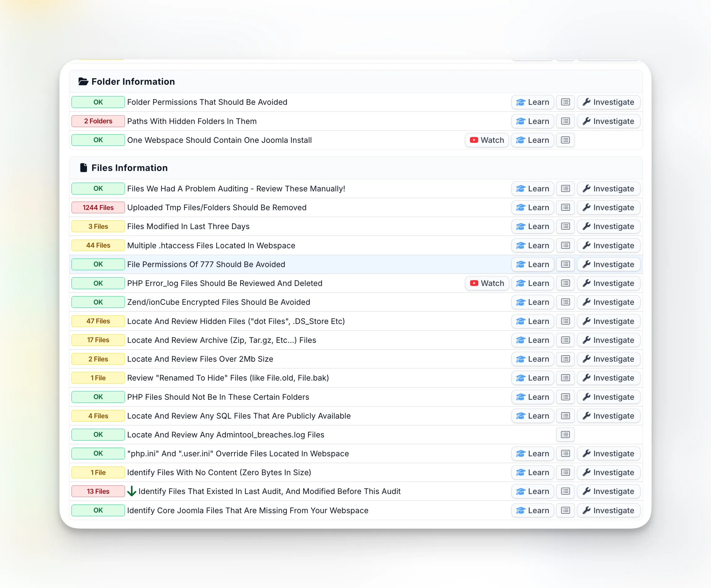Click the OK badge on "File Permissions Of 777 Should Be Avoided"
This screenshot has height=588, width=711.
(98, 264)
